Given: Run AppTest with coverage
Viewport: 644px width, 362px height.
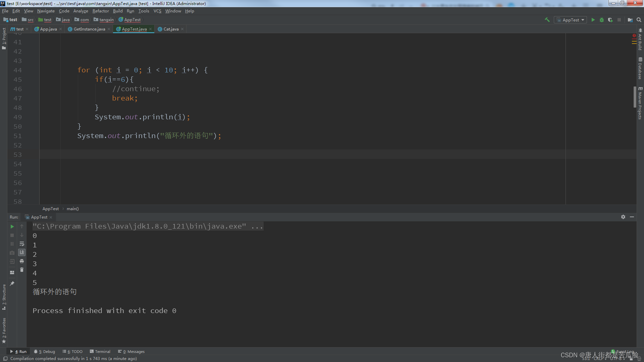Looking at the screenshot, I should [x=610, y=20].
